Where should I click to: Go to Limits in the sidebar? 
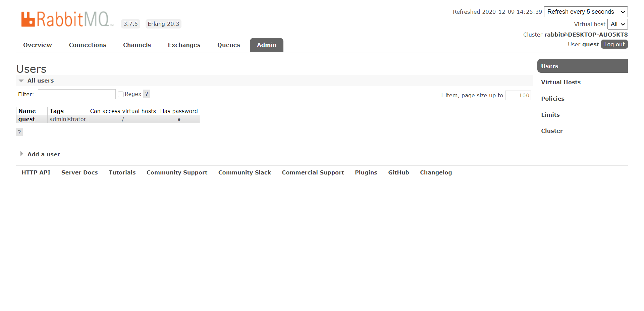pos(550,115)
